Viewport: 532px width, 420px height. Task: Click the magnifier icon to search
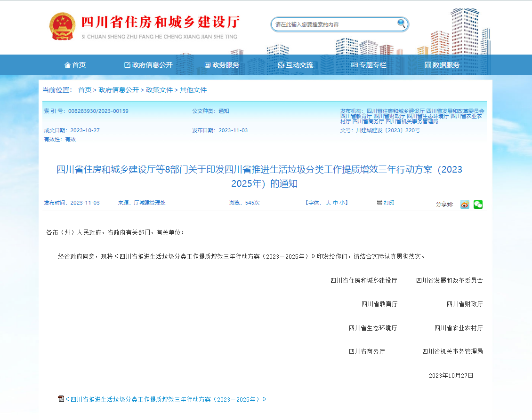coord(401,24)
